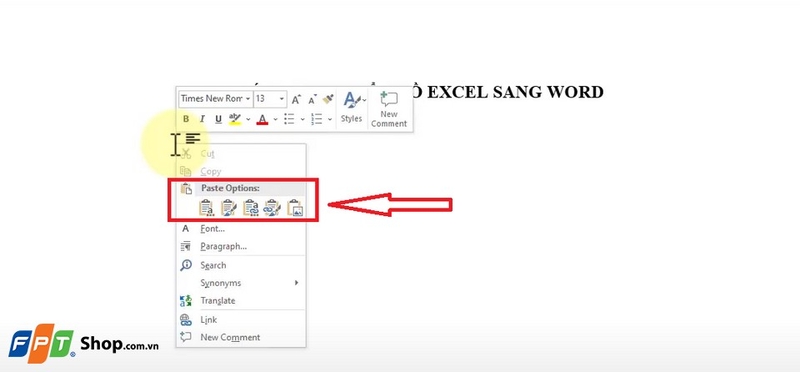The image size is (800, 372).
Task: Apply bullet list formatting
Action: pos(289,119)
